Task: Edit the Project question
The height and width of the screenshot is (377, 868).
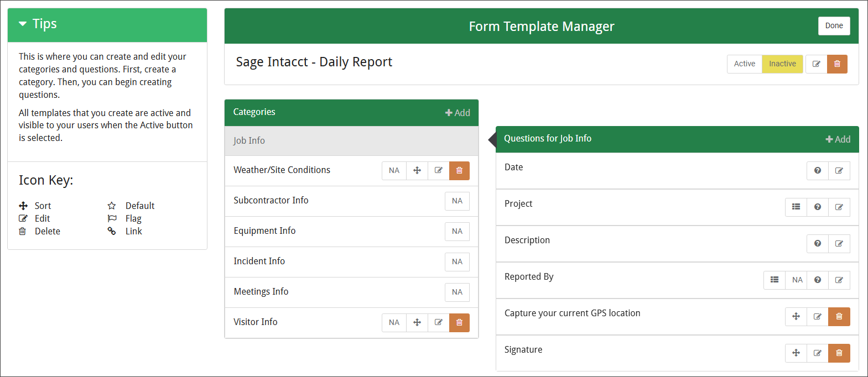Action: tap(839, 207)
